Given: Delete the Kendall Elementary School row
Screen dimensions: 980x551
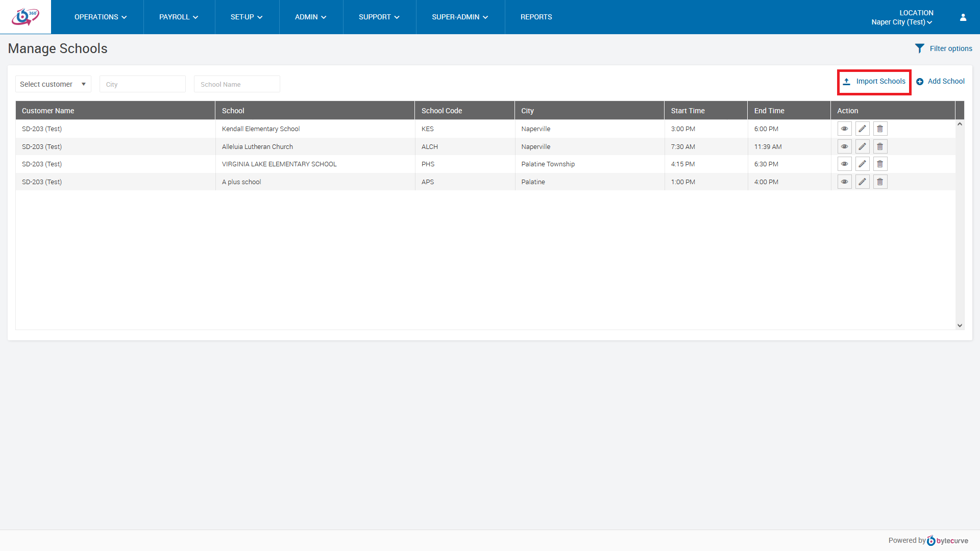Looking at the screenshot, I should [880, 129].
